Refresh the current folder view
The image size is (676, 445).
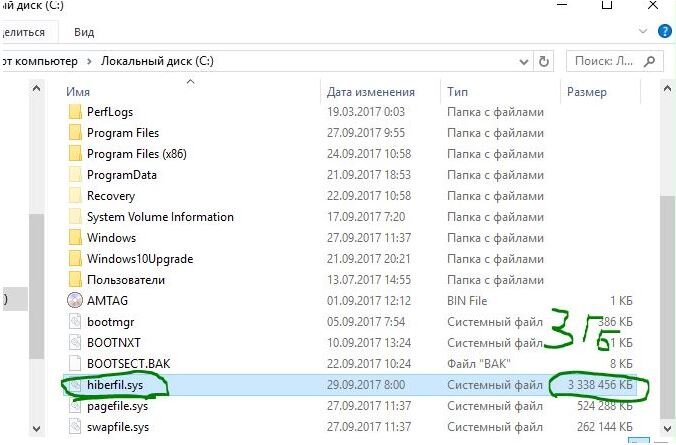pos(544,61)
